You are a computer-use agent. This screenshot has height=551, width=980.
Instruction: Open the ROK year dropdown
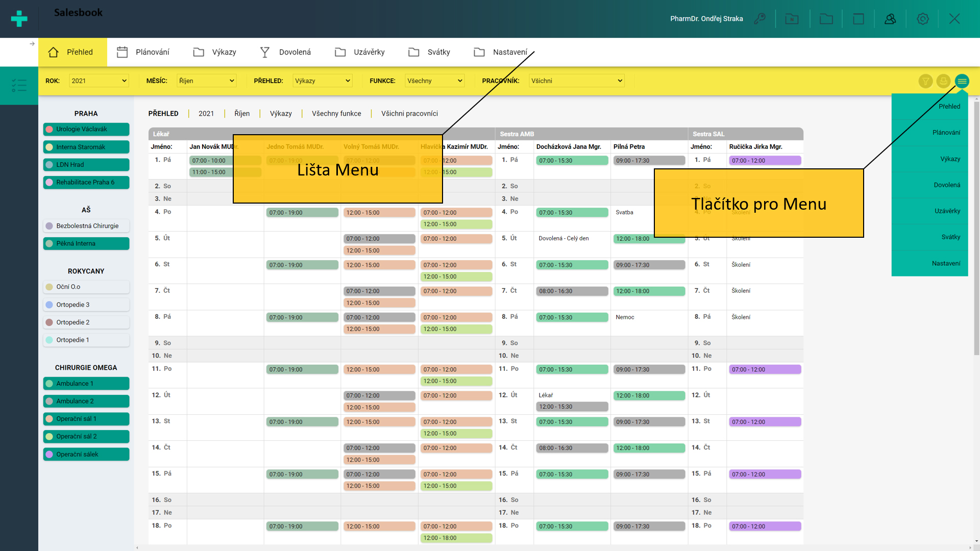tap(99, 81)
